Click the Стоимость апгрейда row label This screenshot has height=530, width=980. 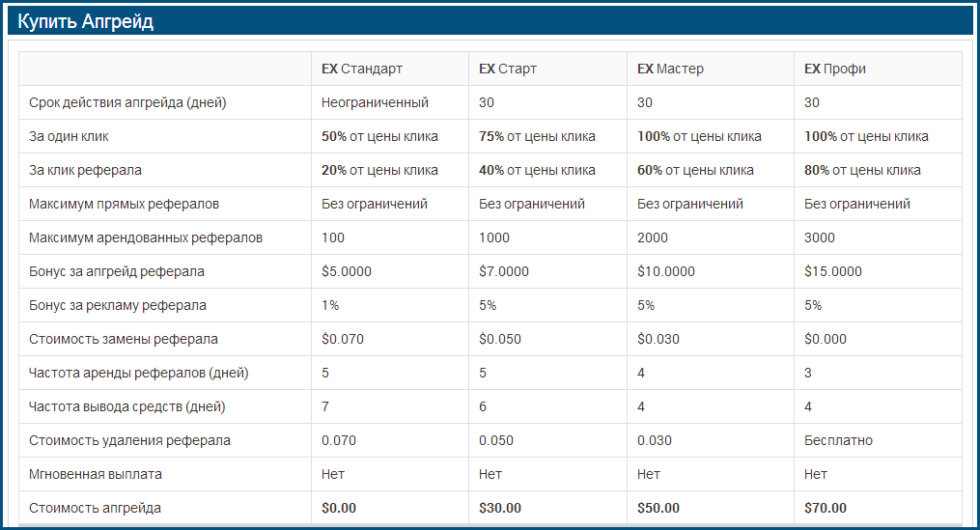pyautogui.click(x=96, y=508)
